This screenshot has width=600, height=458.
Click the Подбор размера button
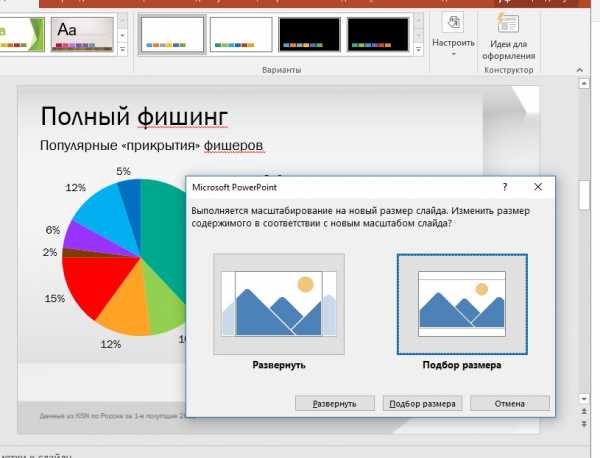[x=422, y=404]
